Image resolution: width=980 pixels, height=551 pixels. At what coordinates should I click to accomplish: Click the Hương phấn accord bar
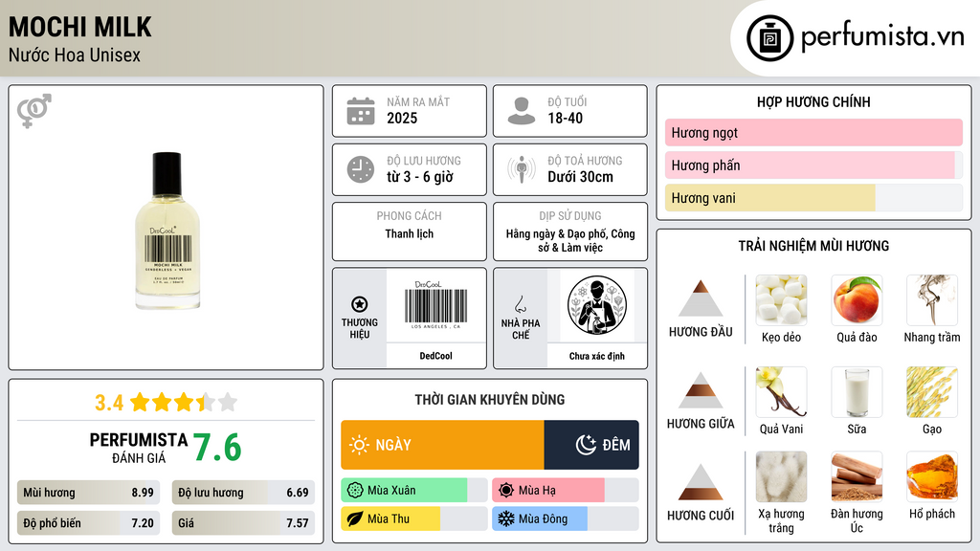(x=813, y=165)
